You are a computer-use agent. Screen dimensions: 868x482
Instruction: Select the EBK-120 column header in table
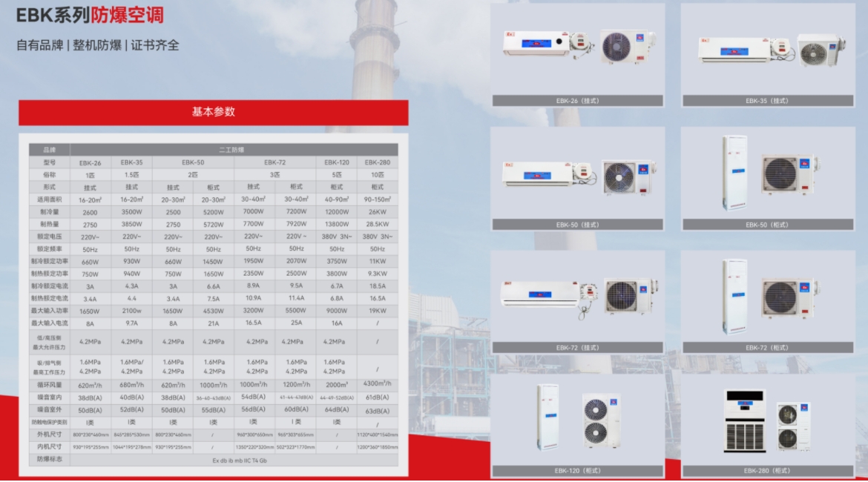tap(336, 162)
